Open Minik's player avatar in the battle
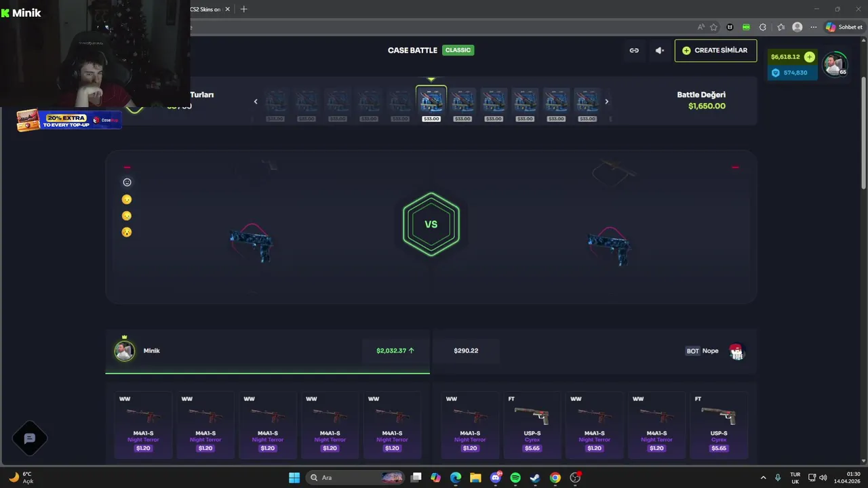868x488 pixels. [x=124, y=351]
